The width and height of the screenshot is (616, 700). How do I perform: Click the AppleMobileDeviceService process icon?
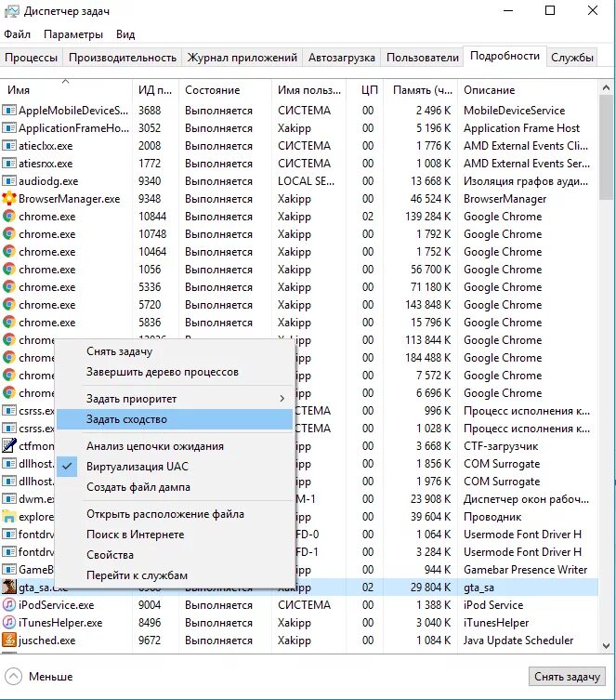(9, 111)
